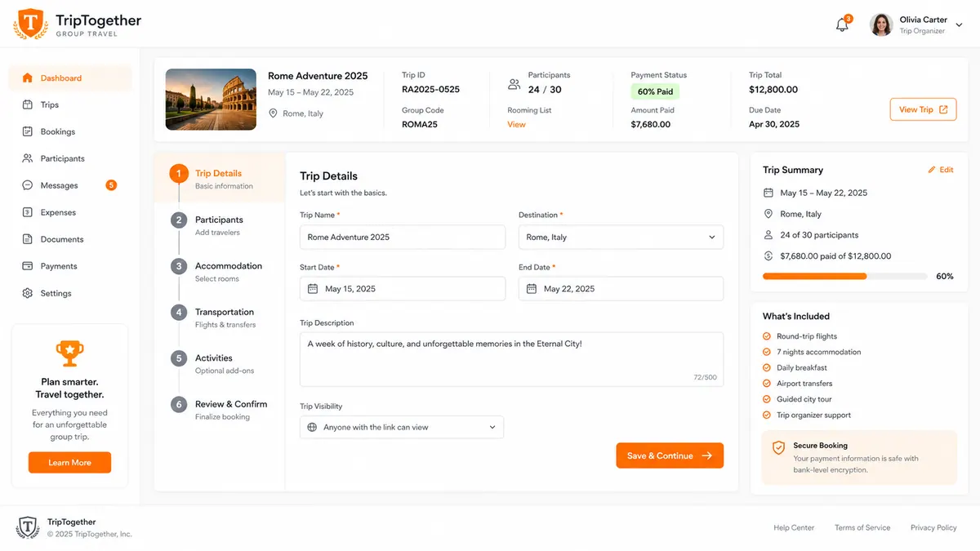The height and width of the screenshot is (551, 980).
Task: Click the Documents file icon in sidebar
Action: click(x=28, y=239)
